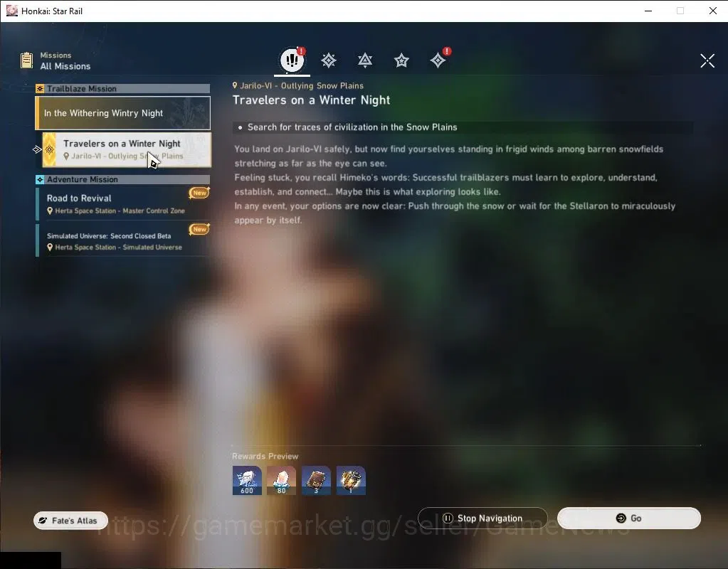
Task: Click the Trailblaze Mission header icon
Action: 40,89
